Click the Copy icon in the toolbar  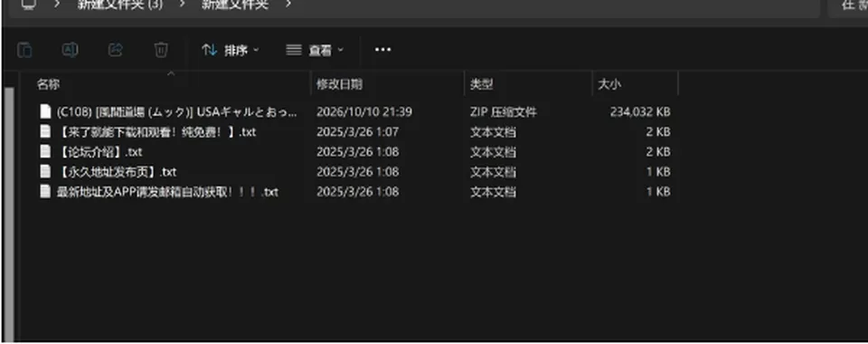coord(24,51)
